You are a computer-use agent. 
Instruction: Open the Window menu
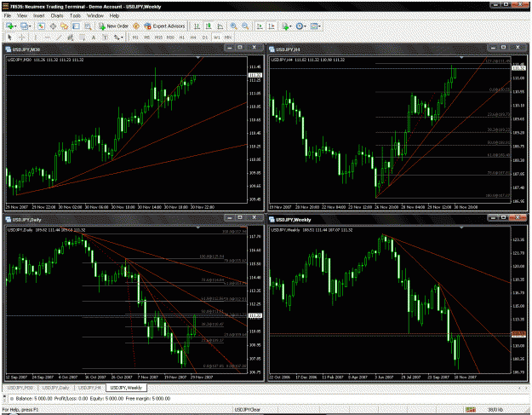click(95, 15)
